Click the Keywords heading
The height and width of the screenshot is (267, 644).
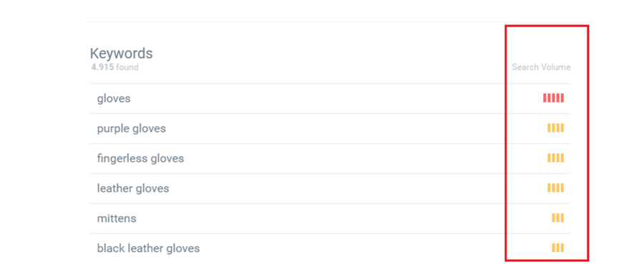point(121,54)
